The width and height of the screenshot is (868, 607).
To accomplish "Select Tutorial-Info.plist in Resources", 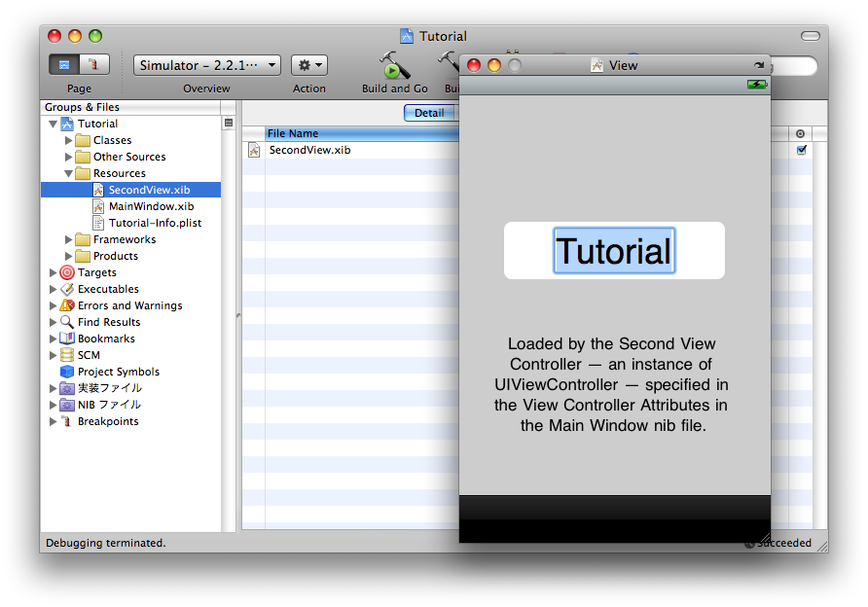I will 155,223.
